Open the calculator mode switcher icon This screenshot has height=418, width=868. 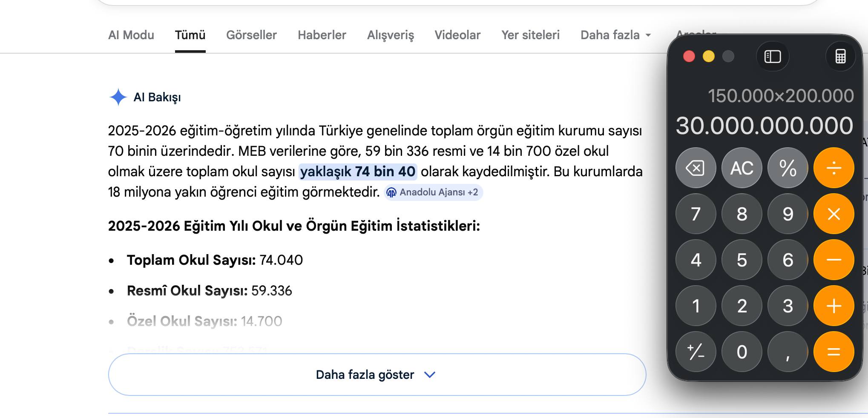[840, 56]
